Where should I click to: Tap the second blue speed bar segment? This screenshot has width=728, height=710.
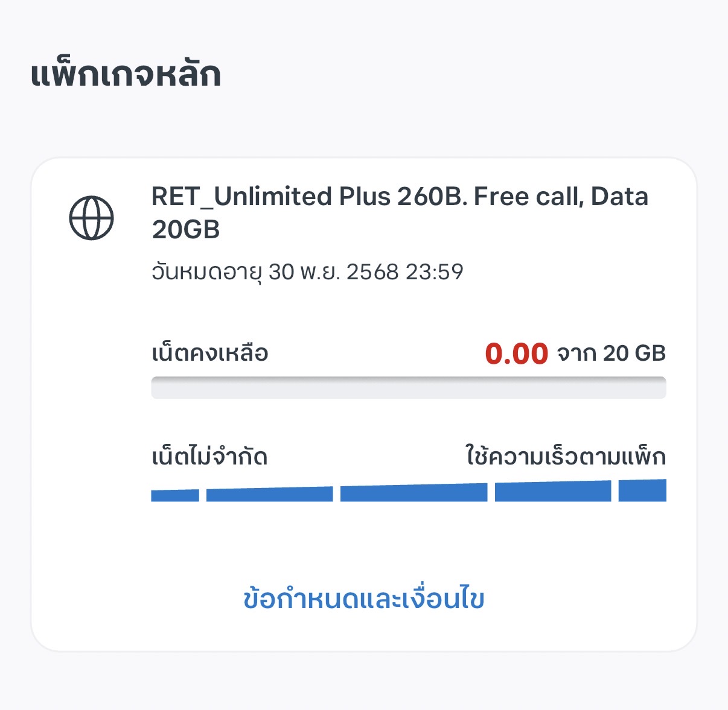[269, 494]
